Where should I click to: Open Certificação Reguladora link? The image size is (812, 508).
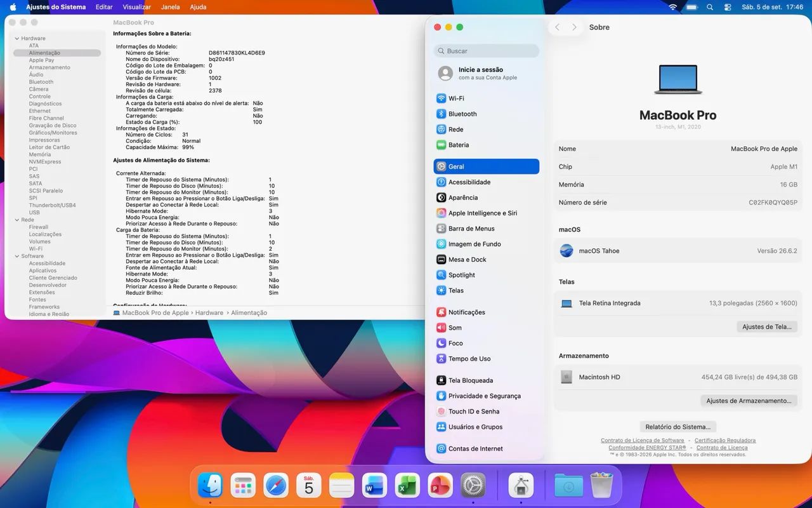pos(725,440)
